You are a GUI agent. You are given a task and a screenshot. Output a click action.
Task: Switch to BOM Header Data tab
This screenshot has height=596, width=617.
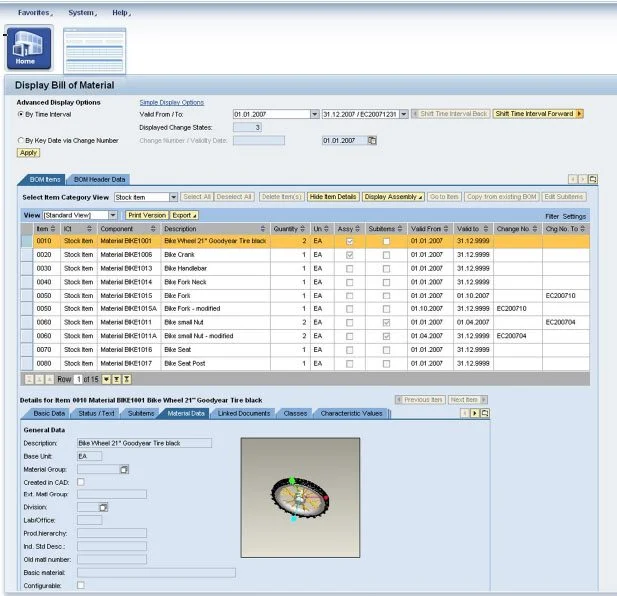click(99, 179)
